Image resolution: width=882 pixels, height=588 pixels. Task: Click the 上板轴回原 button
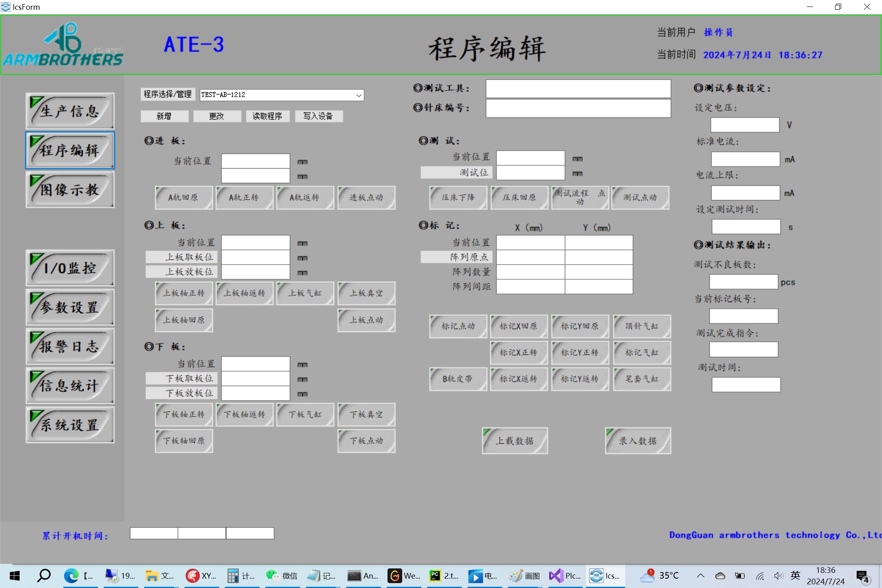tap(184, 320)
